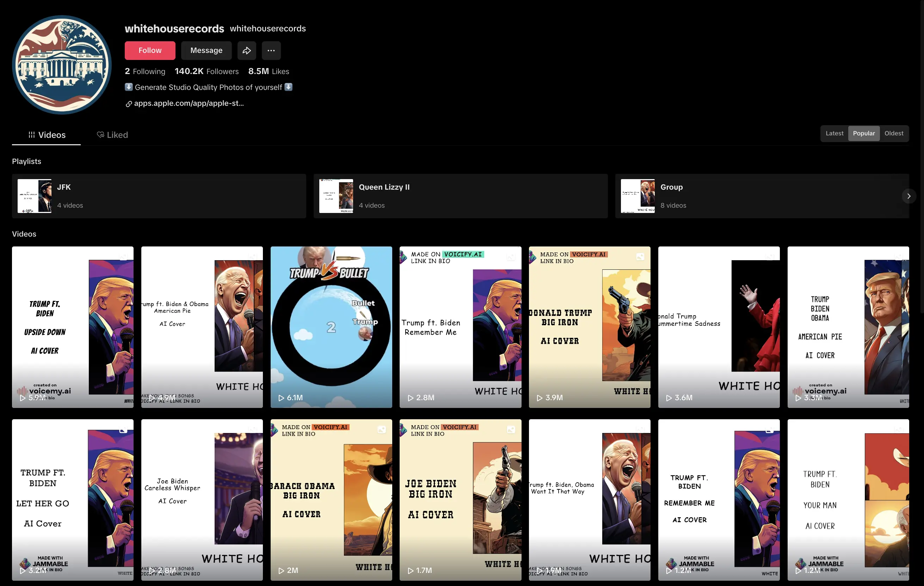
Task: Sort videos by Latest
Action: pyautogui.click(x=834, y=133)
